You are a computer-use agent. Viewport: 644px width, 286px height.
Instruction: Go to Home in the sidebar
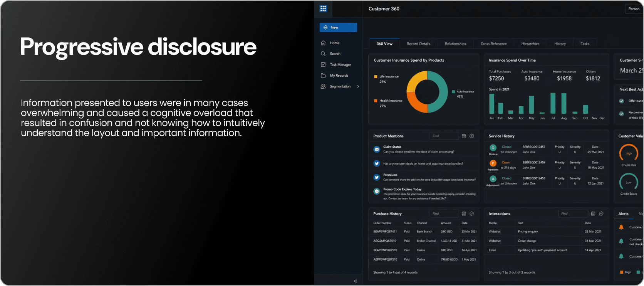pyautogui.click(x=334, y=43)
